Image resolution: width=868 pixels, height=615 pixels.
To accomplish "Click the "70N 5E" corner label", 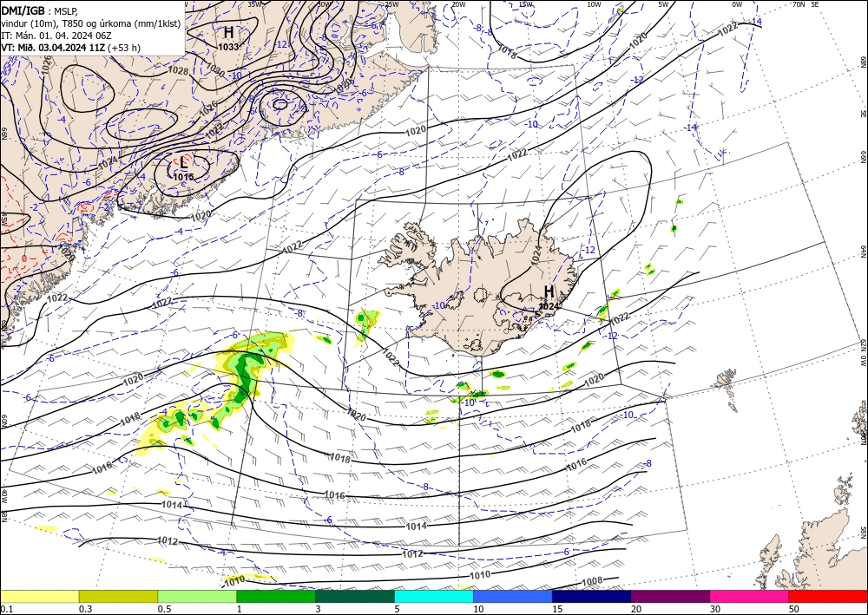I will (806, 4).
